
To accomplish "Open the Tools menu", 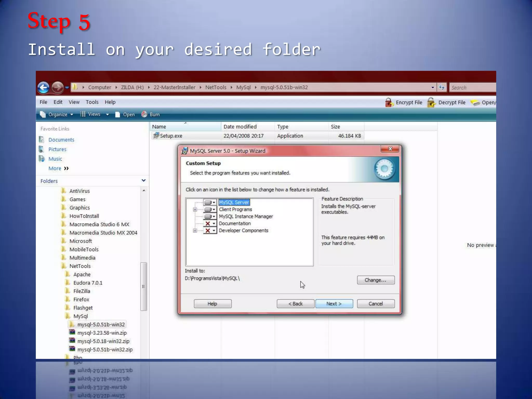I will tap(92, 102).
